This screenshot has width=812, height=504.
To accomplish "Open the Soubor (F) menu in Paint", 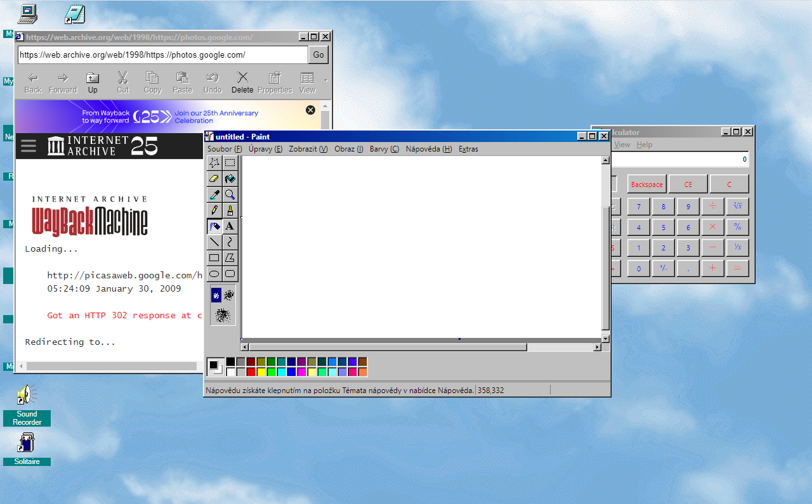I will pos(225,149).
